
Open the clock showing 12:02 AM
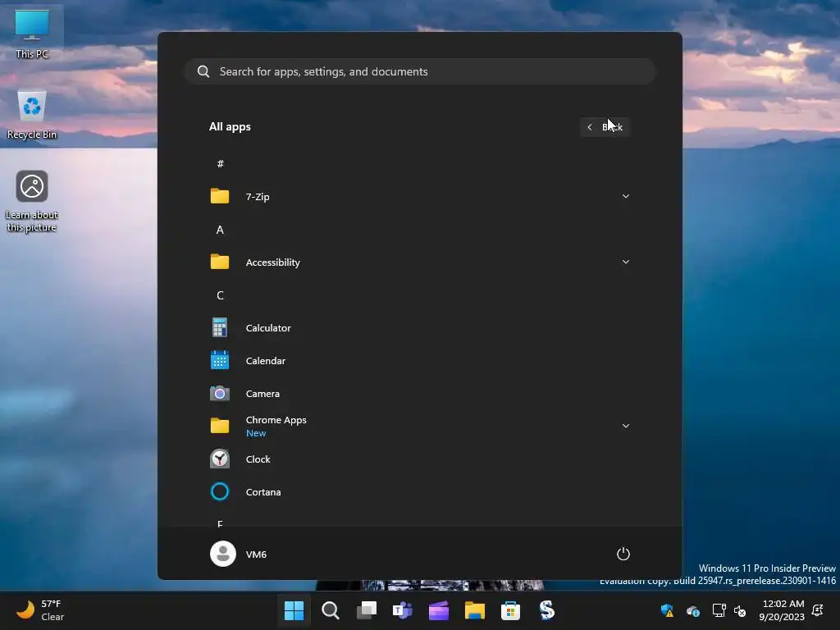782,610
